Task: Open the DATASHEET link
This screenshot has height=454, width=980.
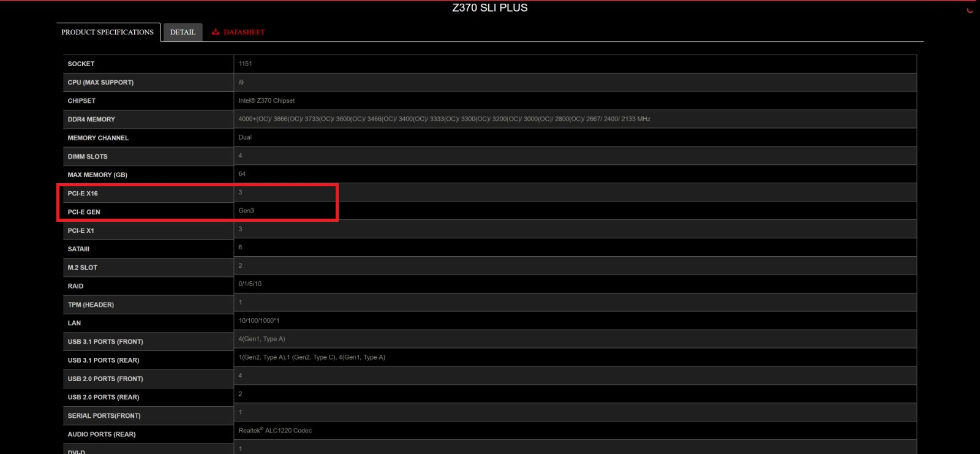Action: coord(244,32)
